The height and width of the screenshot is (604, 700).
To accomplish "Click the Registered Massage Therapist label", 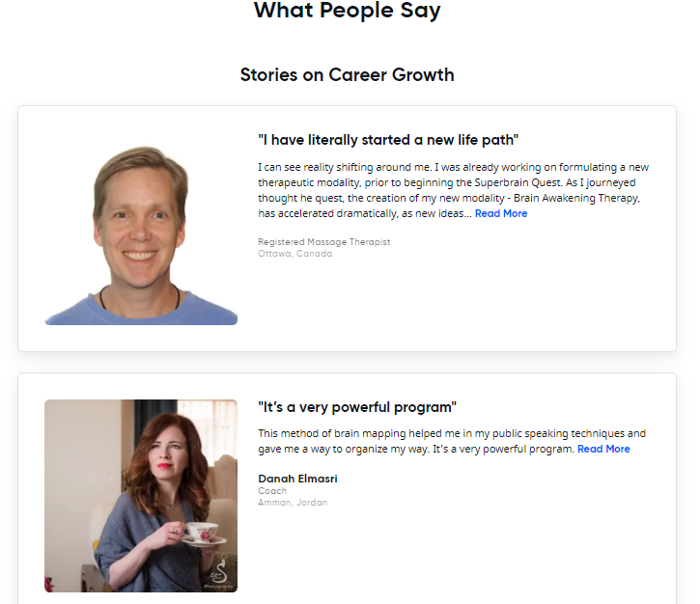I will pos(324,242).
